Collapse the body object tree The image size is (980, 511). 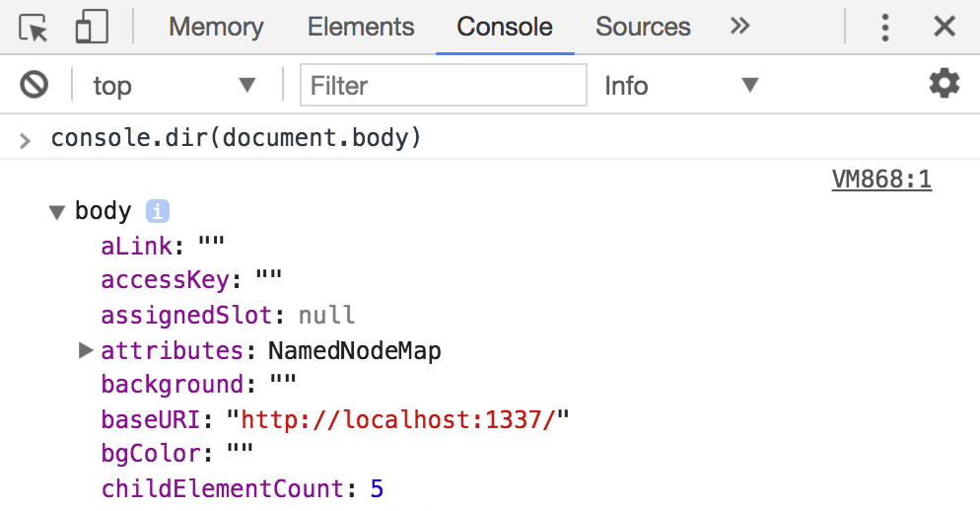coord(57,212)
